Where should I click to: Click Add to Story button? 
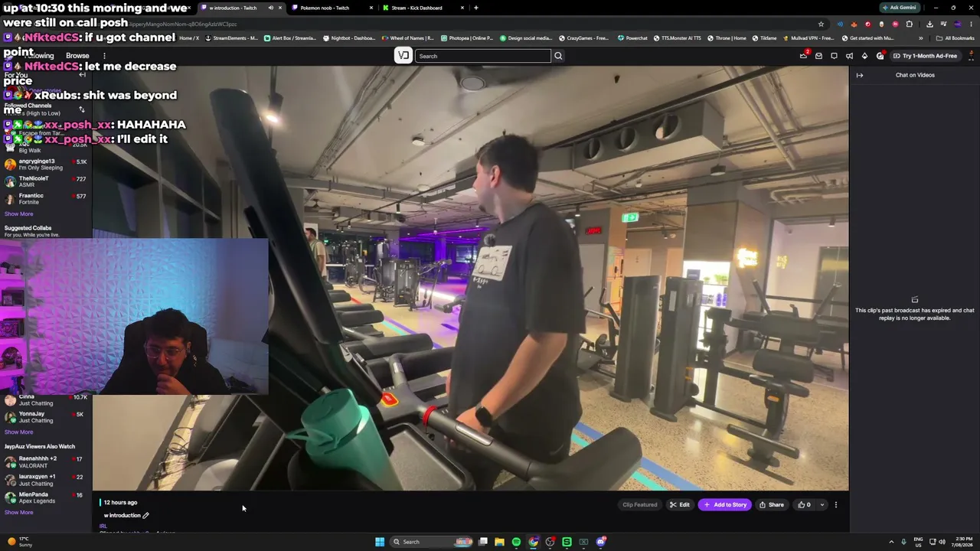(x=725, y=505)
